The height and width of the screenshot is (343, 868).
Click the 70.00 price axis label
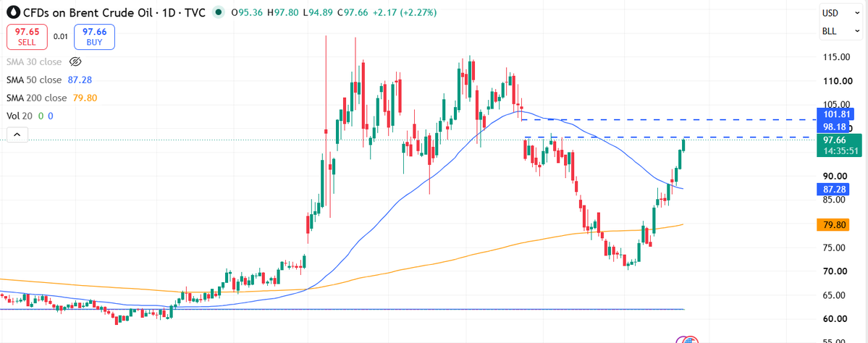tap(836, 271)
